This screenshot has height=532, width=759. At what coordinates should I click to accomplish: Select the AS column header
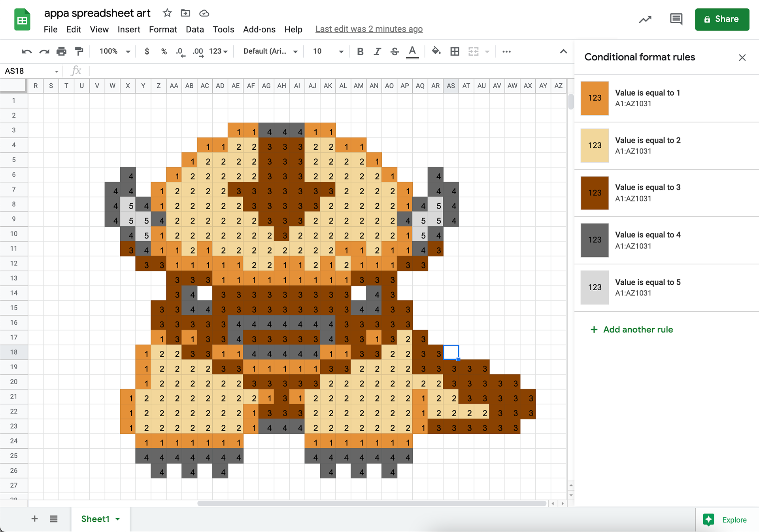(451, 86)
